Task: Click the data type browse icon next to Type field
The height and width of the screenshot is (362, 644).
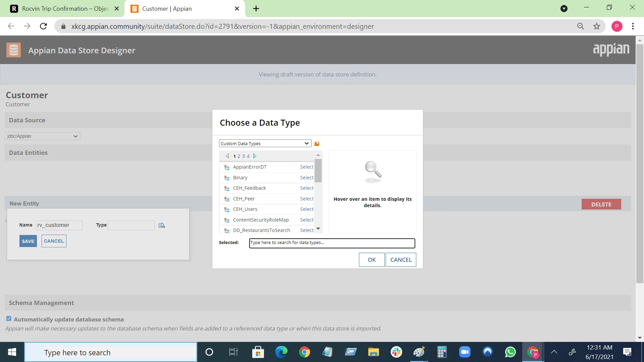Action: [162, 225]
